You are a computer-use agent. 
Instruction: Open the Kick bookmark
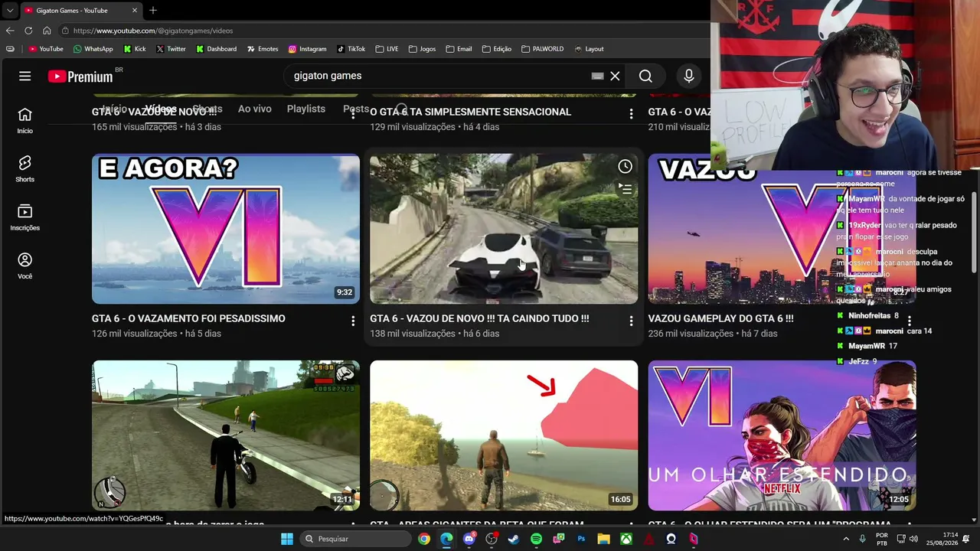(135, 49)
